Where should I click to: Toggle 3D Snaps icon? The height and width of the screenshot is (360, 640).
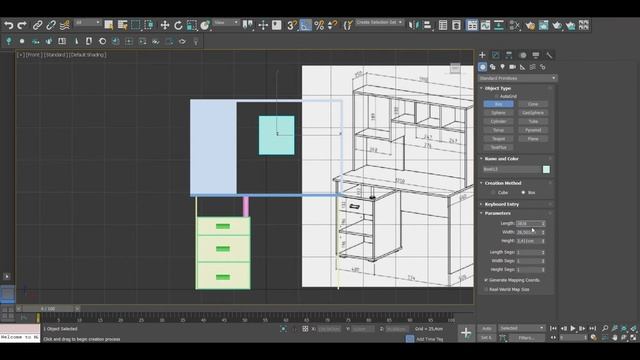pyautogui.click(x=291, y=25)
